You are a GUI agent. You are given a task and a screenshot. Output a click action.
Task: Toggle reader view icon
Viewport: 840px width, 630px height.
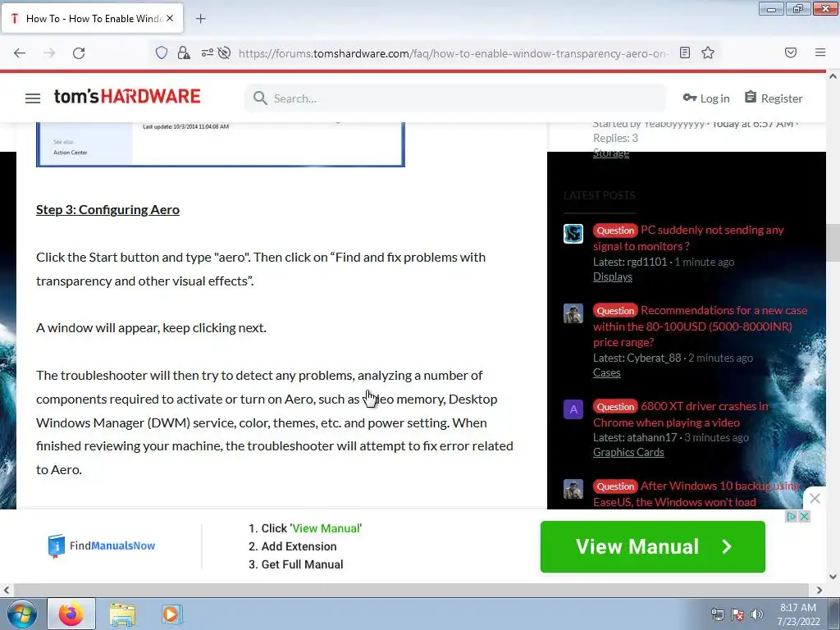[685, 52]
